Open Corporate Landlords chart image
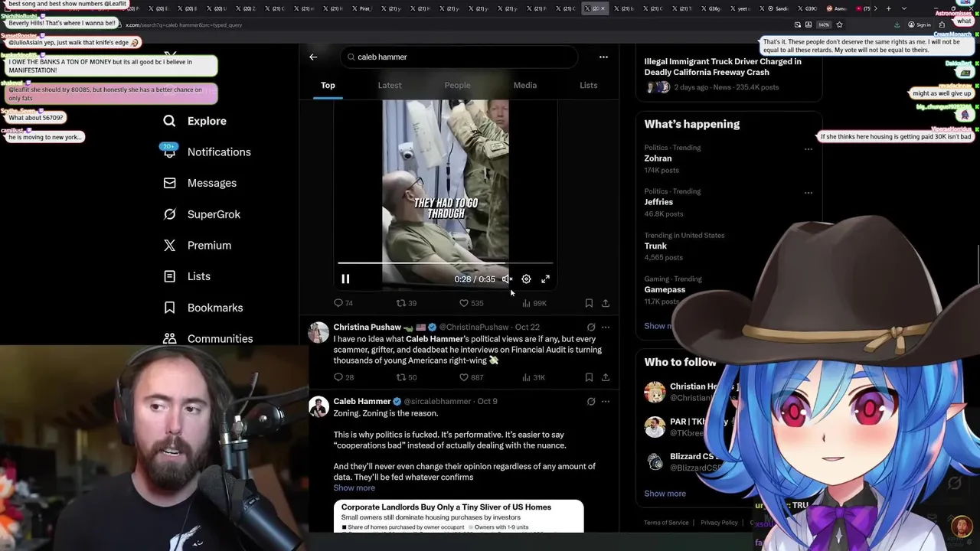Screen dimensions: 980x551 click(x=458, y=517)
